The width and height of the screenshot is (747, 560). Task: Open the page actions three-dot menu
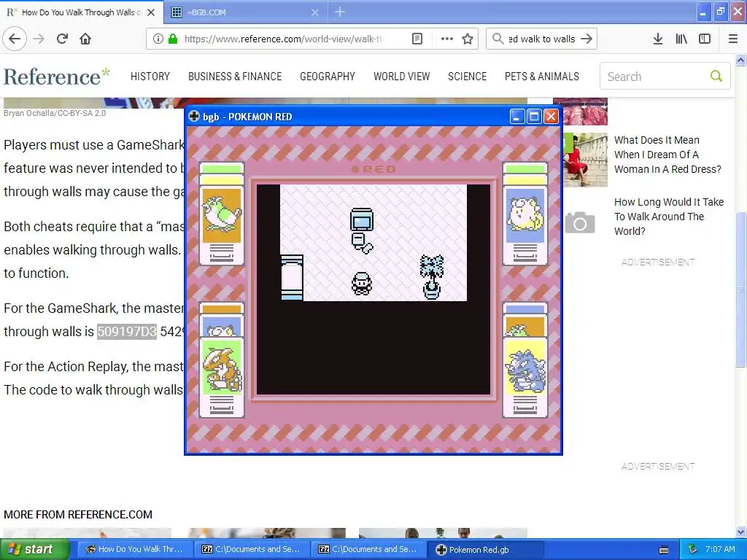[x=447, y=39]
